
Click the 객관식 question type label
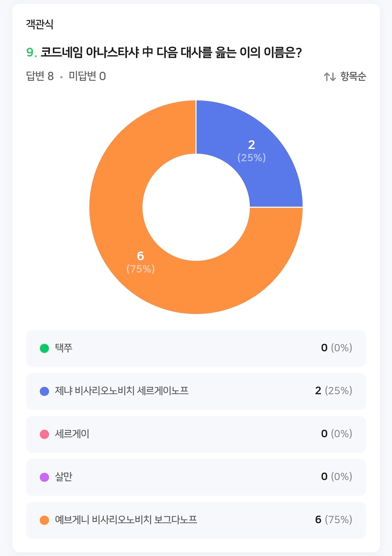[x=40, y=24]
